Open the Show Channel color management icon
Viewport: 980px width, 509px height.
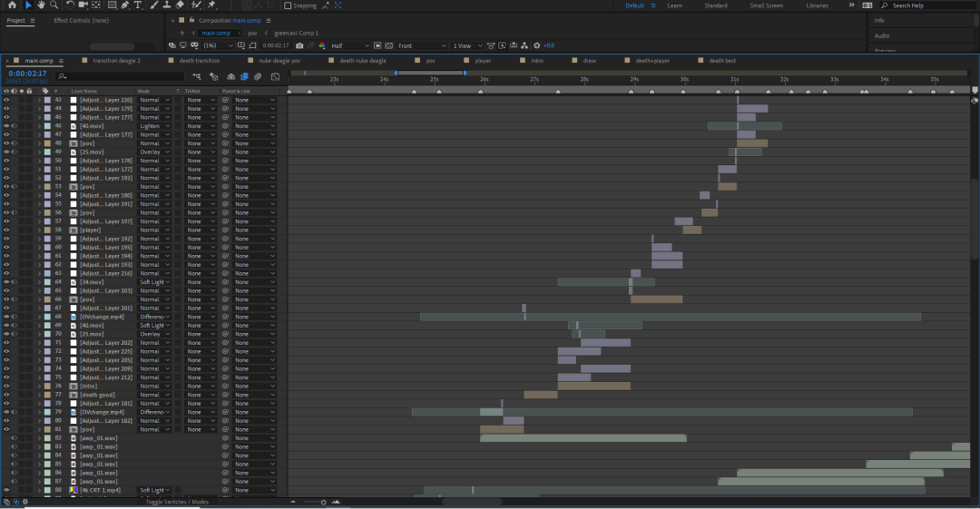(x=322, y=45)
